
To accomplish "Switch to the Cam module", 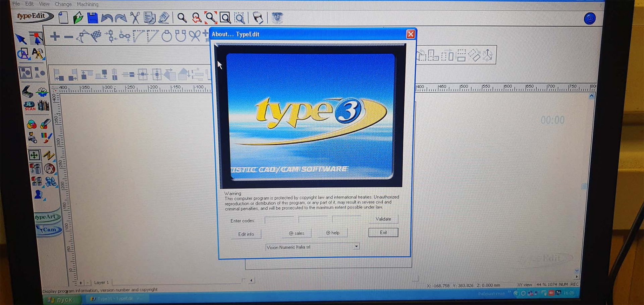I will (49, 230).
